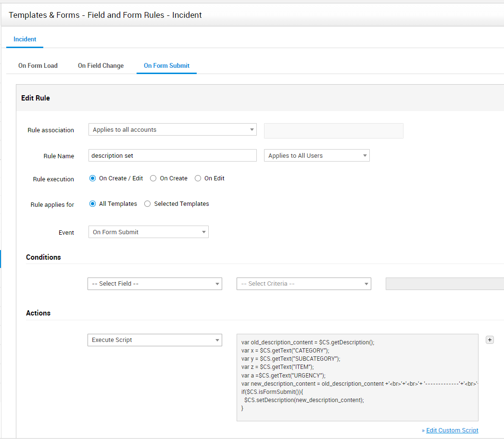
Task: Open the Execute Script action dropdown
Action: pos(154,340)
